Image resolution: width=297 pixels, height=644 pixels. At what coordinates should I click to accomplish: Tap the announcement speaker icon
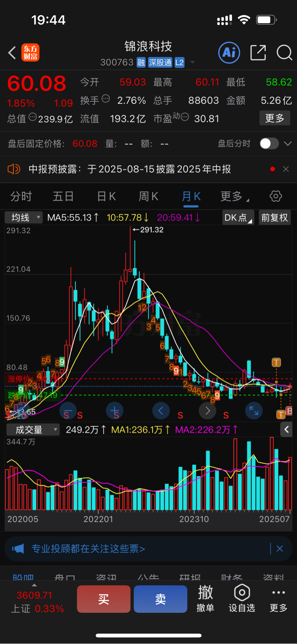14,169
